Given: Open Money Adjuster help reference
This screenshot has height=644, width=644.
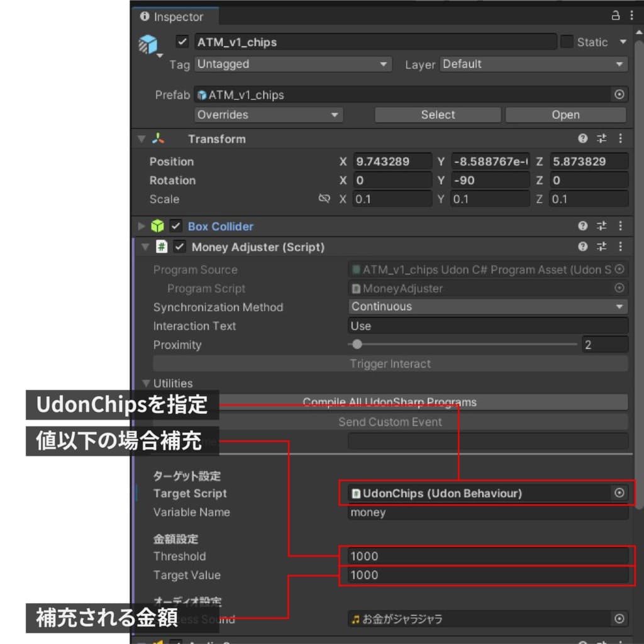Looking at the screenshot, I should 582,247.
